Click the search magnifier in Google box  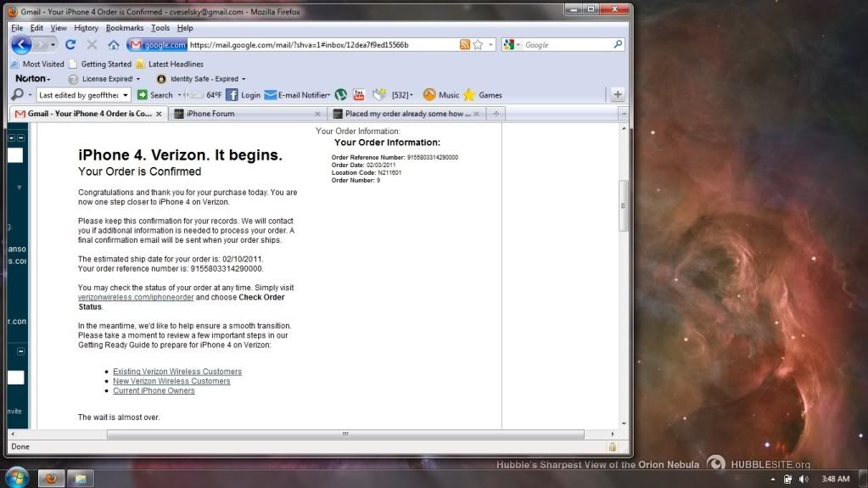point(618,44)
